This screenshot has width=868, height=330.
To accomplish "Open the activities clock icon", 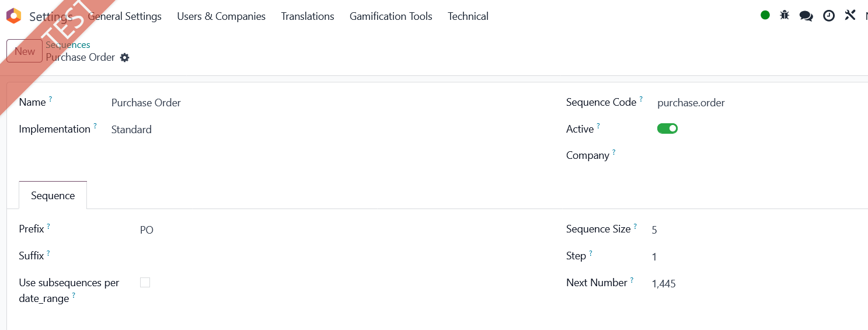I will [x=829, y=16].
